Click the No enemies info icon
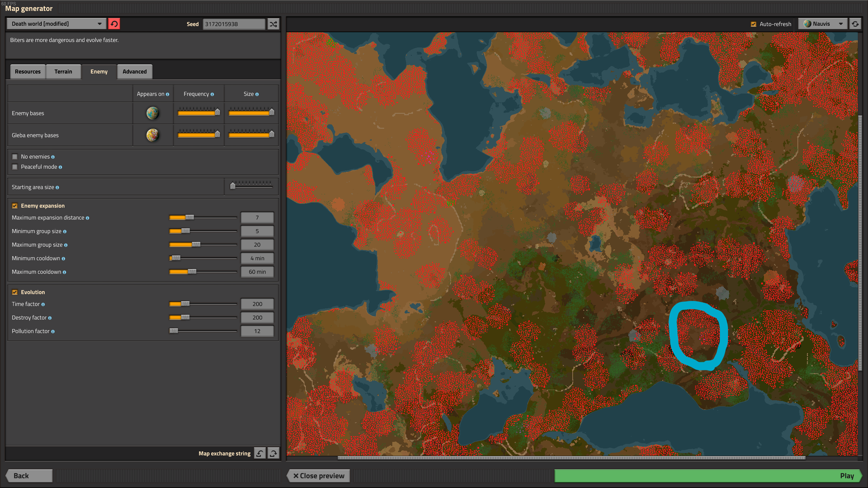Screen dimensions: 868x488 pos(53,157)
